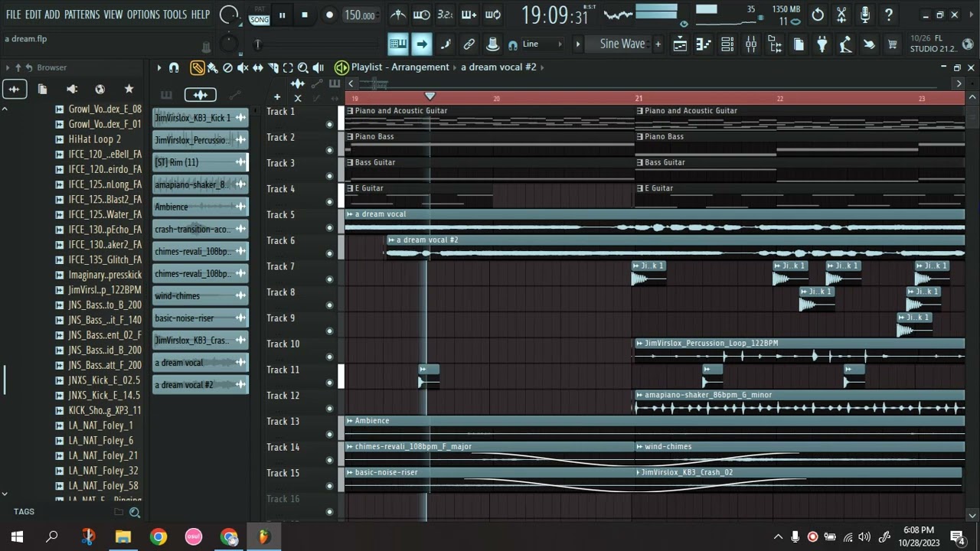Image resolution: width=980 pixels, height=551 pixels.
Task: Toggle PAT/SONG mode switch
Action: (x=260, y=15)
